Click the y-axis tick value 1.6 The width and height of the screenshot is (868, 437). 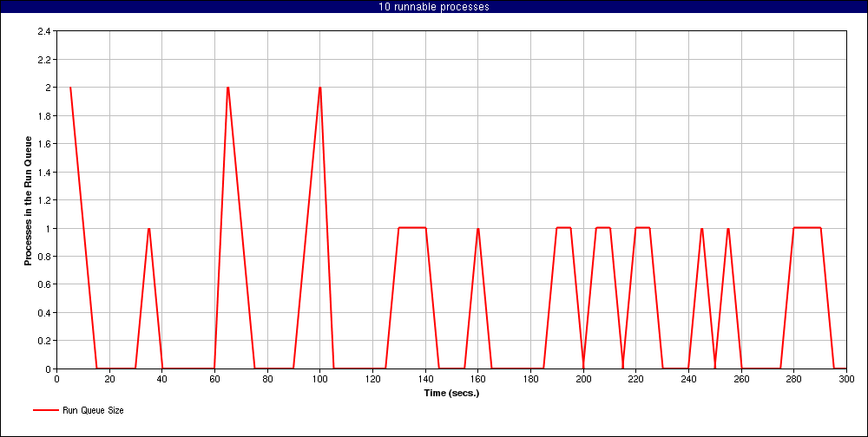tap(43, 144)
